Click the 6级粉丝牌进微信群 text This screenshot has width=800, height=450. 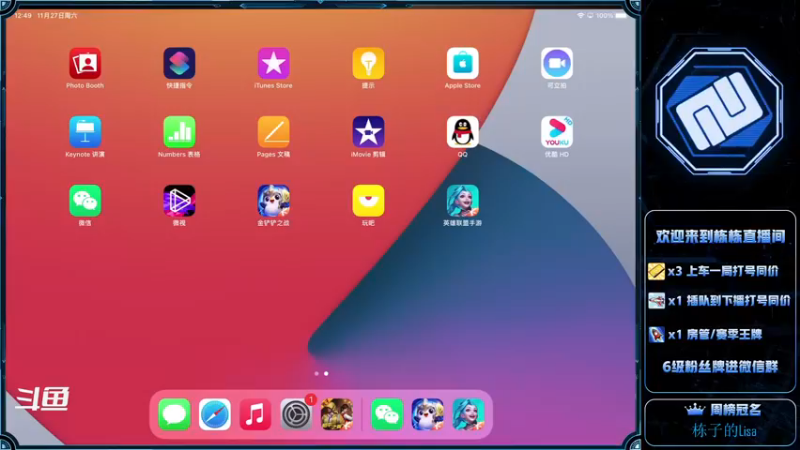(720, 367)
